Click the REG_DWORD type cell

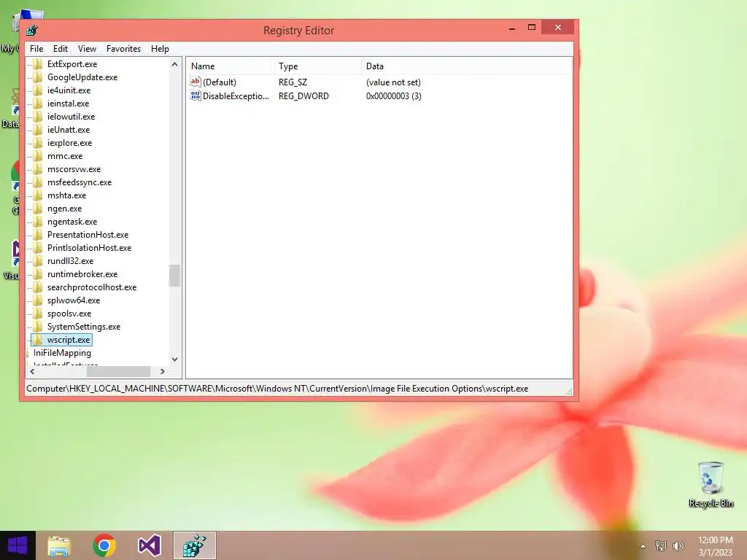pyautogui.click(x=303, y=96)
